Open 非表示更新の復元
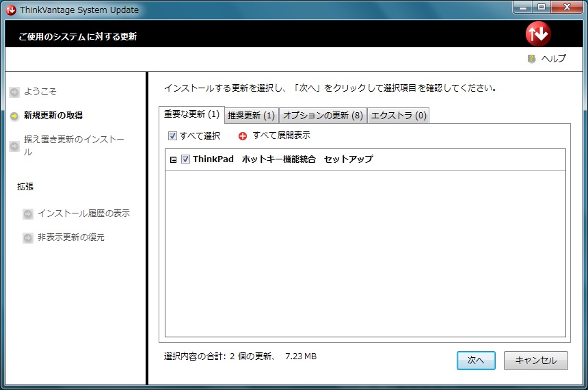The width and height of the screenshot is (588, 390). 71,237
